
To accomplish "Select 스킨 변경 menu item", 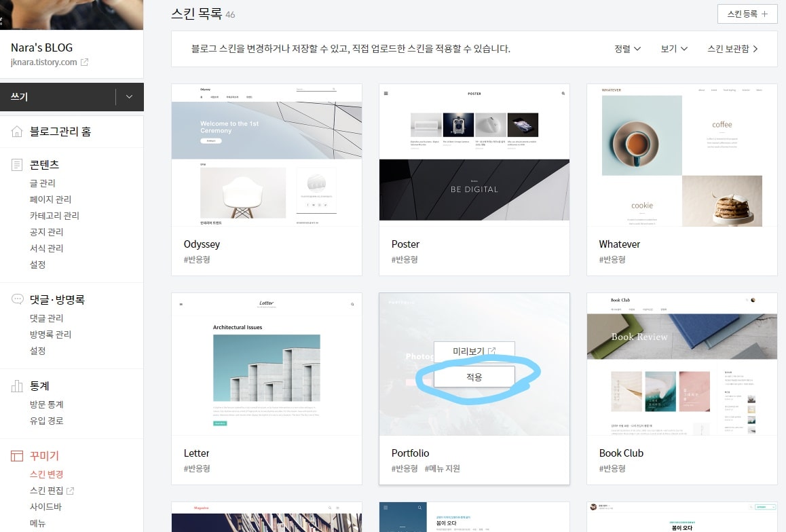I will (x=47, y=474).
